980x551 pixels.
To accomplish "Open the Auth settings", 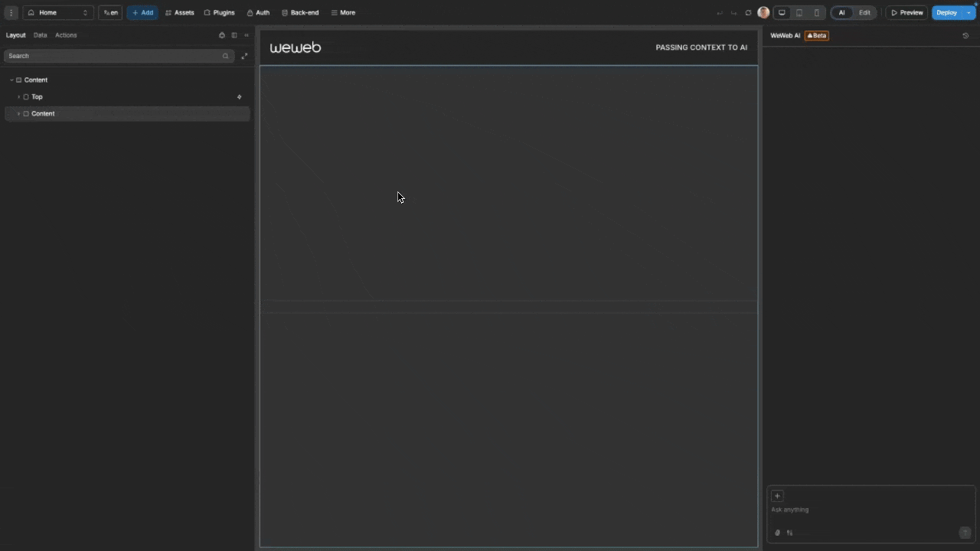I will click(x=262, y=12).
